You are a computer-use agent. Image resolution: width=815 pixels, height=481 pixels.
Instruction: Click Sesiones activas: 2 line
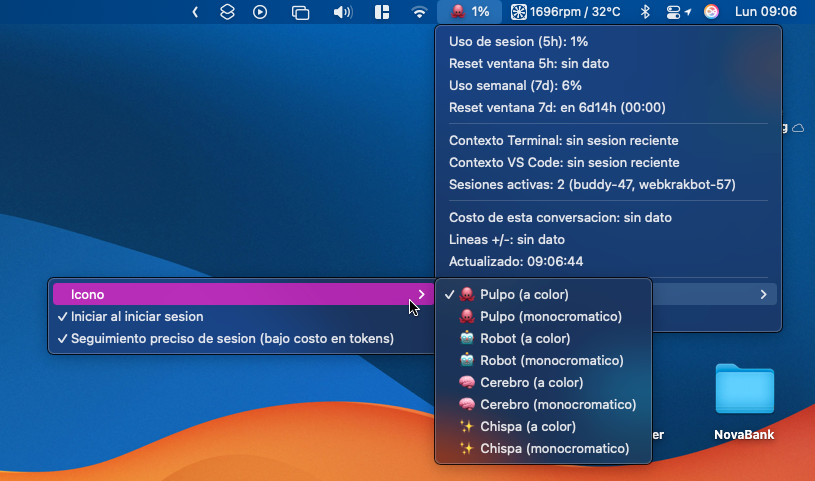point(592,185)
